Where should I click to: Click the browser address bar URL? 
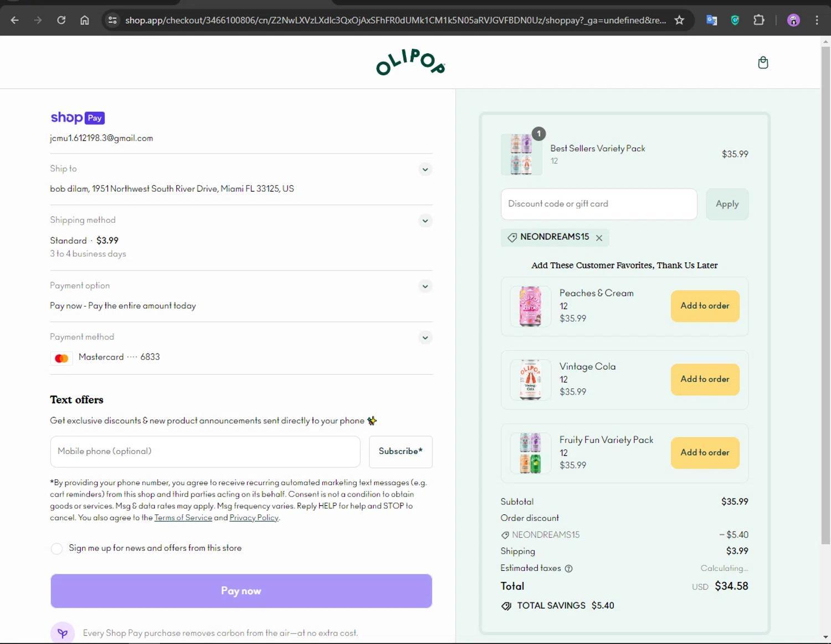pyautogui.click(x=395, y=21)
